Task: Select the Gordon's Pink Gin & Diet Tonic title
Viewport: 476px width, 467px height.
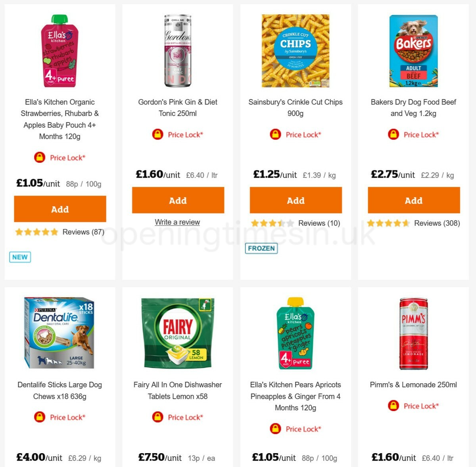Action: [x=178, y=108]
